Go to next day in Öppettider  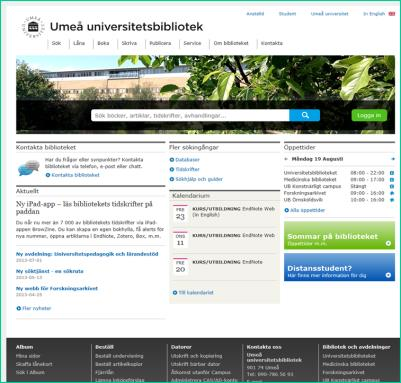393,159
